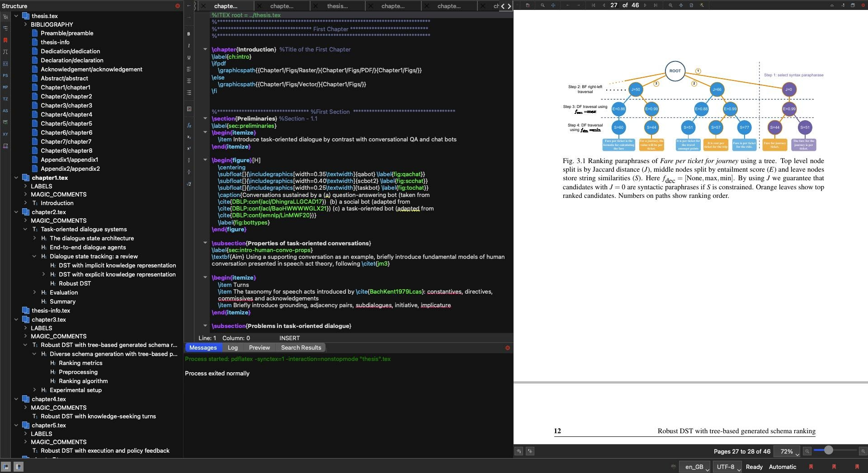Apply bold formatting with the B icon

tap(189, 34)
